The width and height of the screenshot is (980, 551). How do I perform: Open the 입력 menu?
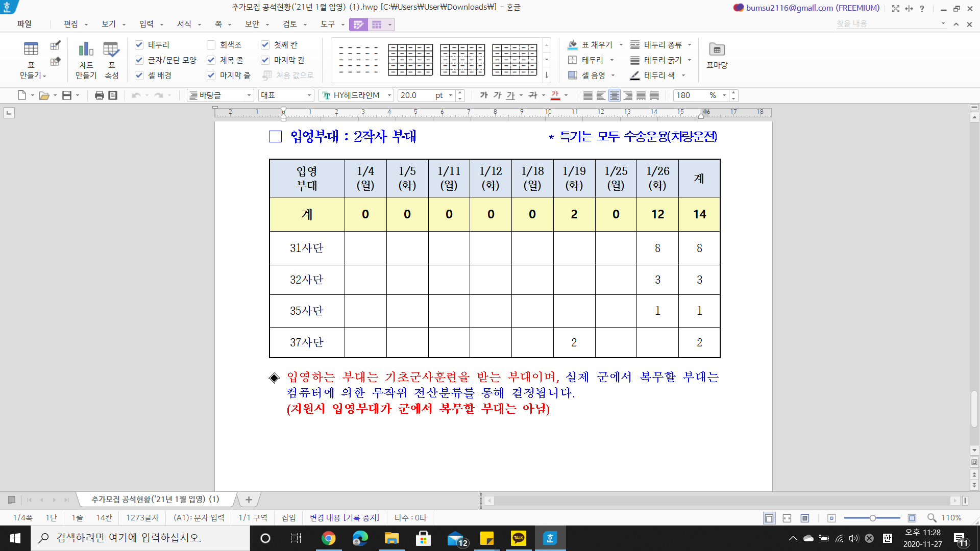click(x=146, y=24)
